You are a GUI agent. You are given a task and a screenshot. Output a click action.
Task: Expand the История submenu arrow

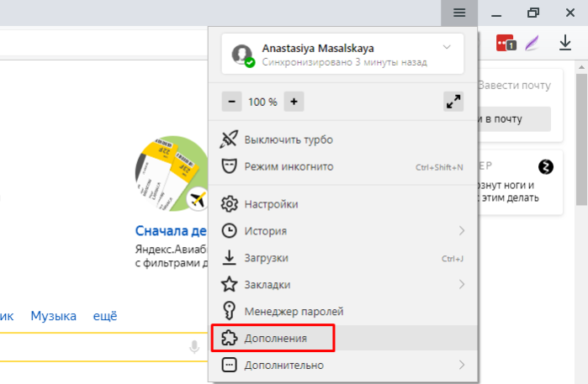point(461,231)
